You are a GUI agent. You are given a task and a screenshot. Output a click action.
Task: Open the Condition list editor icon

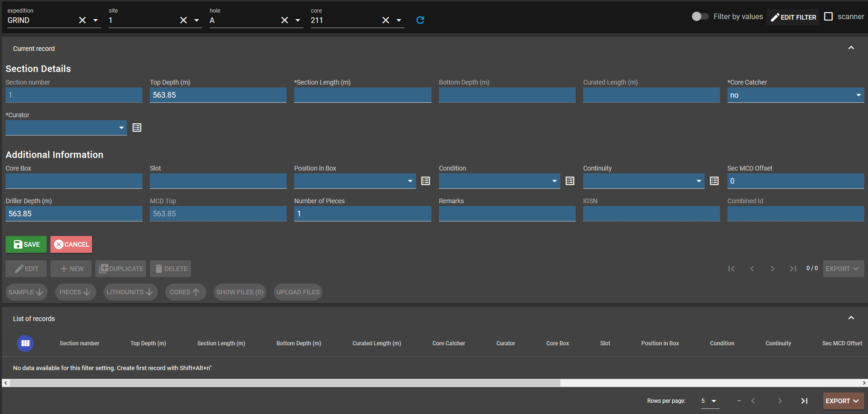click(x=570, y=181)
